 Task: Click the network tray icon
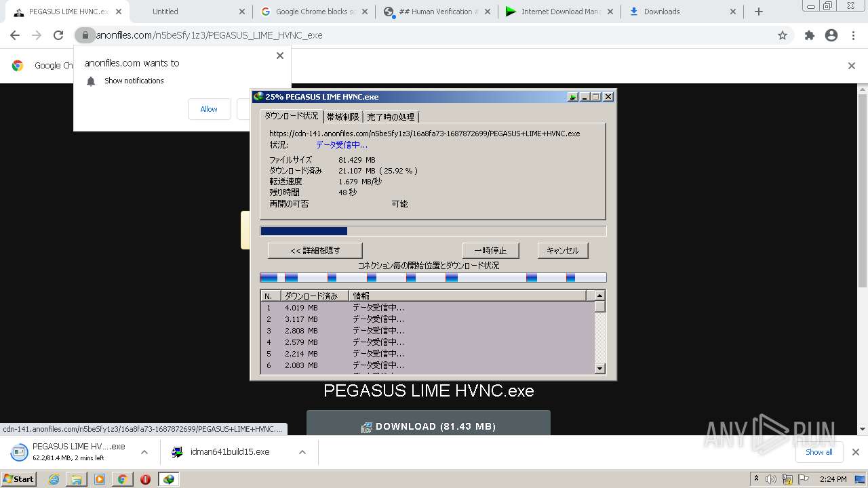point(787,479)
